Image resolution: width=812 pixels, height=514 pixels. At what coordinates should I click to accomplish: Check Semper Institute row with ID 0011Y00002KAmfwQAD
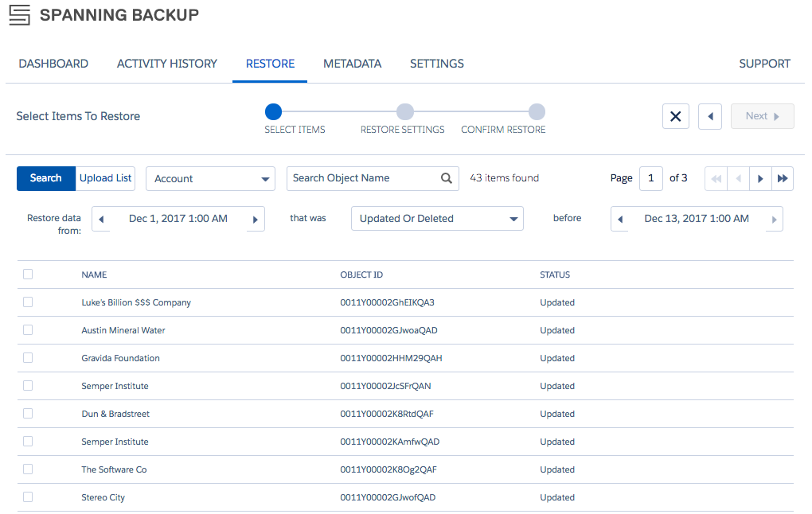click(28, 442)
